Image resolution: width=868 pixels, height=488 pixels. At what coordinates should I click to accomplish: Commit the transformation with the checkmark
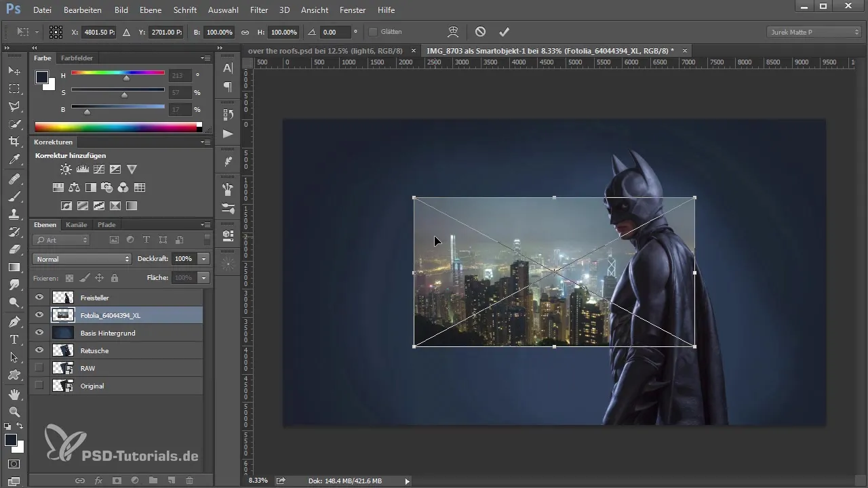(504, 32)
